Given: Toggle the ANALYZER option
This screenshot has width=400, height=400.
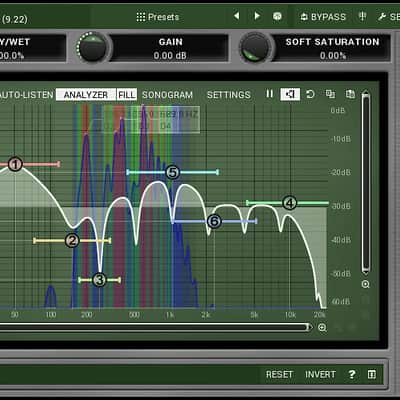Looking at the screenshot, I should click(x=86, y=95).
